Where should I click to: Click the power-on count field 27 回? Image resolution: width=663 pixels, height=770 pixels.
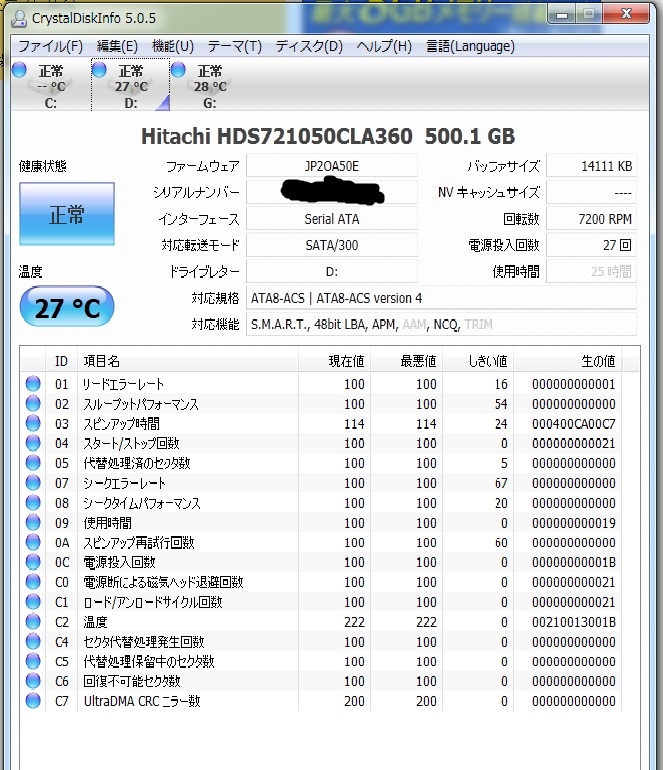tap(591, 245)
